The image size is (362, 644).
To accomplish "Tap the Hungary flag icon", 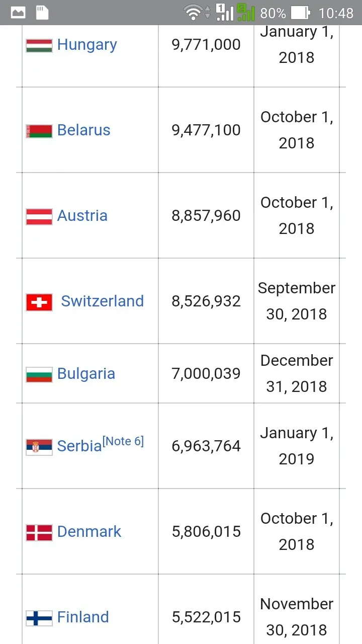I will (x=39, y=45).
